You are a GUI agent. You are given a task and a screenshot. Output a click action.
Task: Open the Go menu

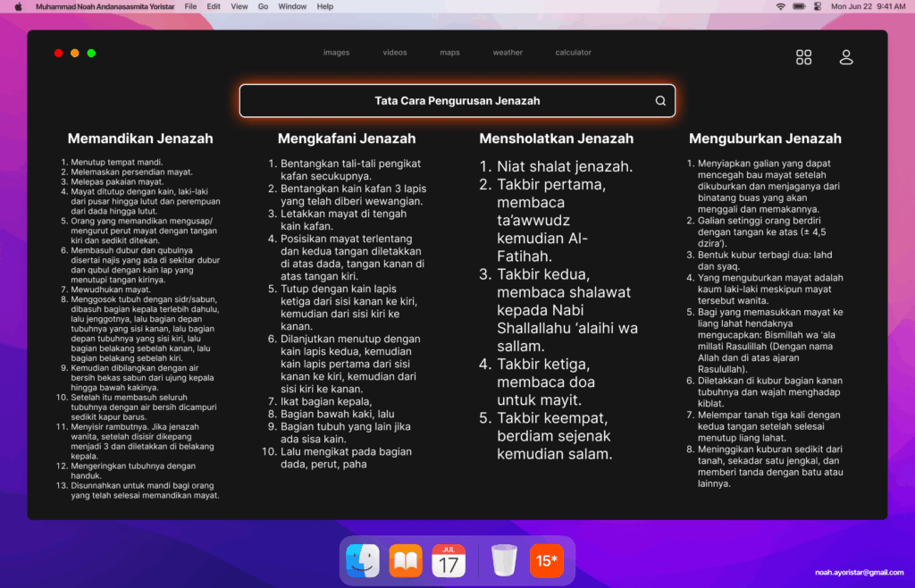tap(263, 6)
